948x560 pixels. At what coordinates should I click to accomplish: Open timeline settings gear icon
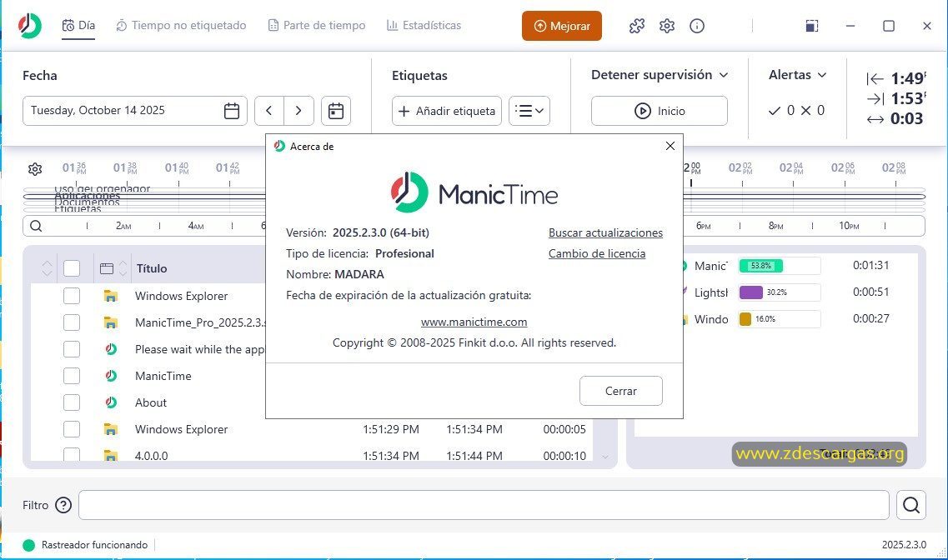[35, 169]
